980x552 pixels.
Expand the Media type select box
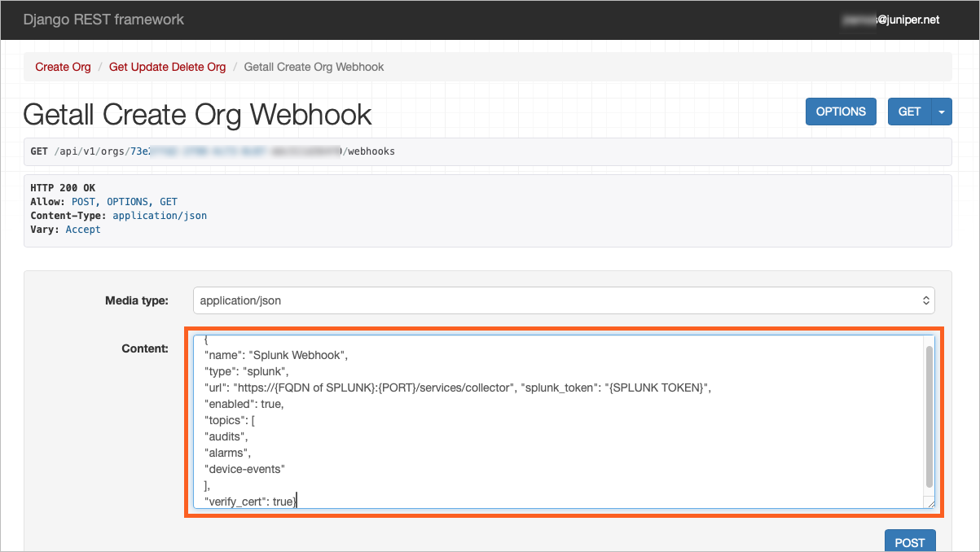pos(564,300)
